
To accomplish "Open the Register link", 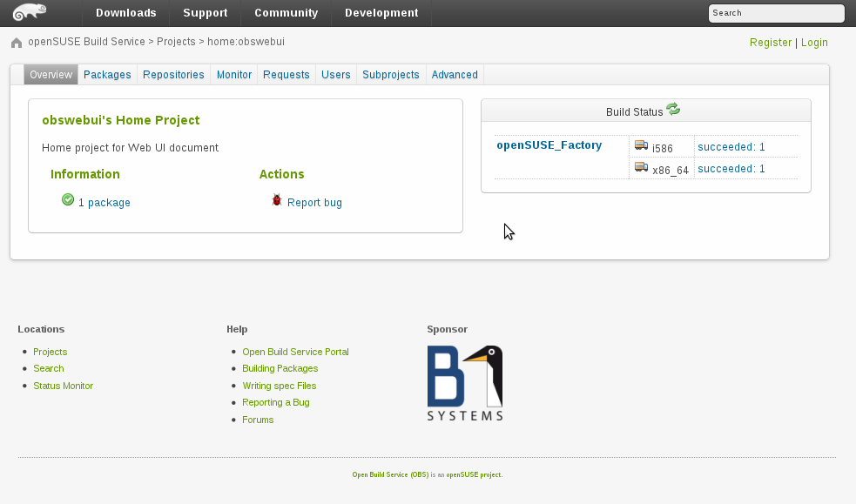I will click(x=771, y=43).
